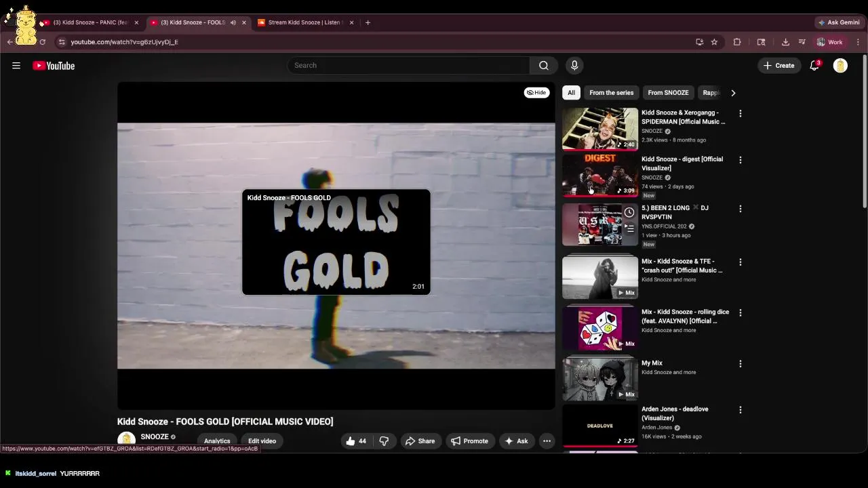Hide the end screen with Hide button
This screenshot has width=868, height=488.
536,92
